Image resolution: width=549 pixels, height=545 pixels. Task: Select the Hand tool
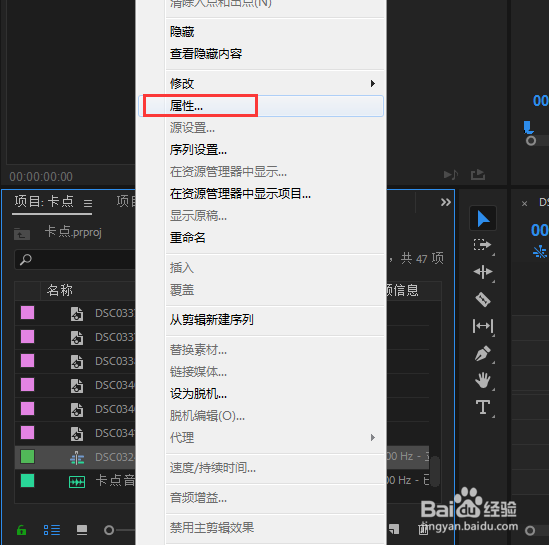pyautogui.click(x=483, y=380)
